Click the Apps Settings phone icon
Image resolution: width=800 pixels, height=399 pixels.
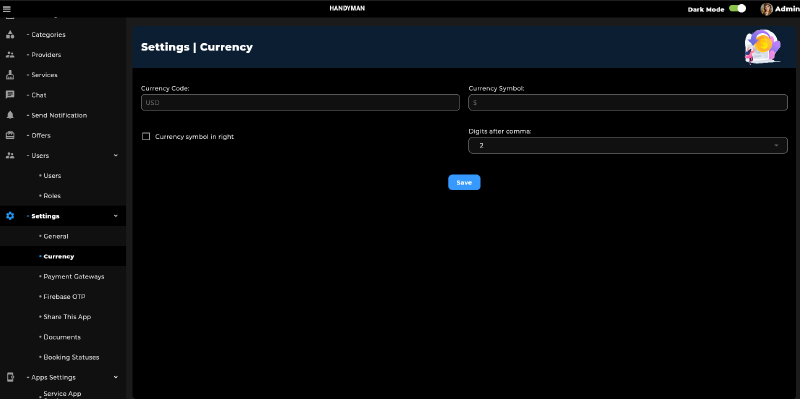tap(10, 377)
